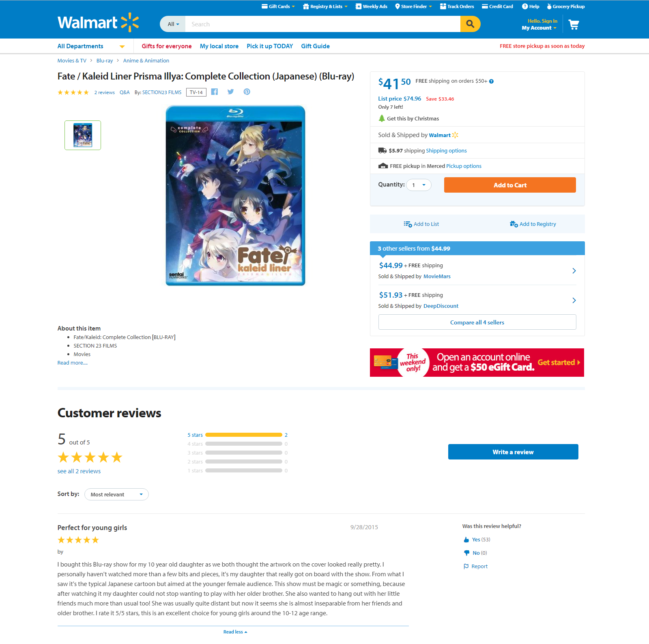
Task: Open the Most relevant sort dropdown
Action: pyautogui.click(x=116, y=494)
